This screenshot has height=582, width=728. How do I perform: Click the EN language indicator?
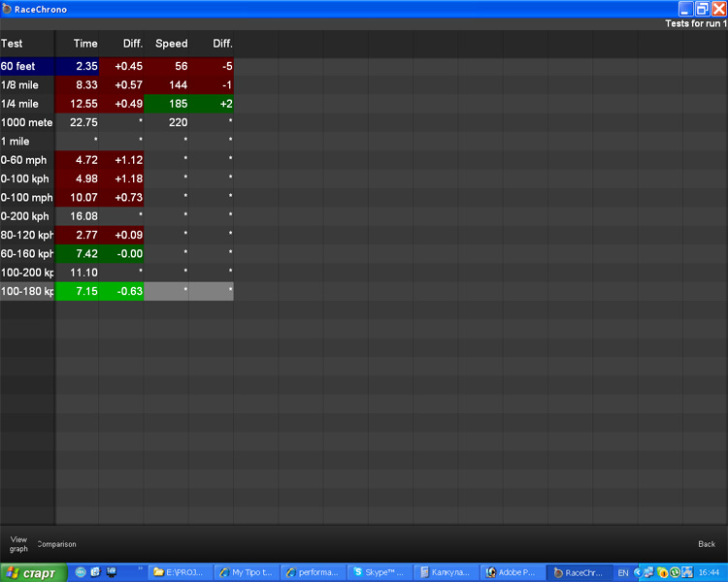pos(623,572)
